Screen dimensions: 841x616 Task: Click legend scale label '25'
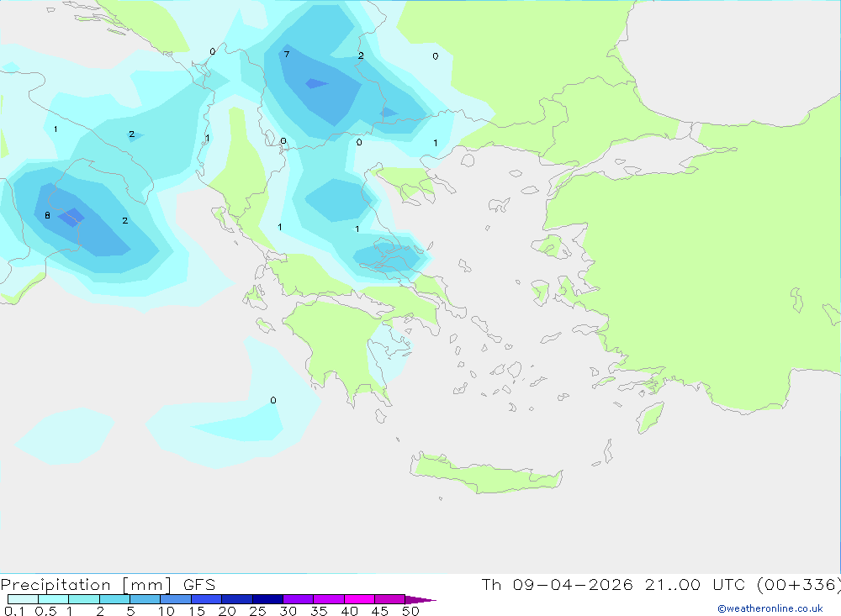click(x=257, y=611)
